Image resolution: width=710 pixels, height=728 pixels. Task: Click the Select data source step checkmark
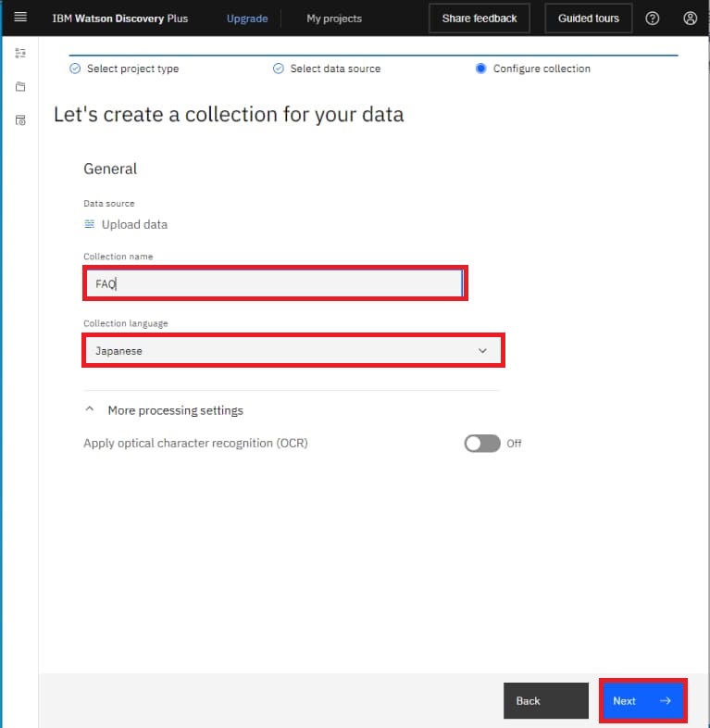(x=278, y=69)
